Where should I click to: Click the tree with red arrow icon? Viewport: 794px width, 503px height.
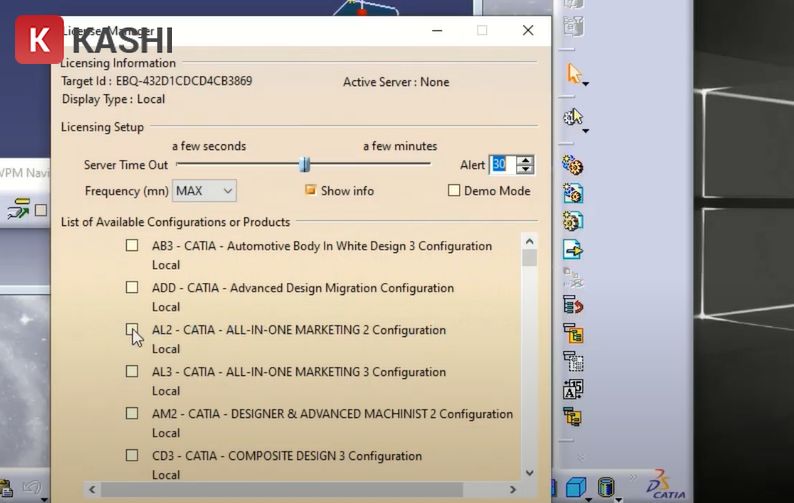(x=573, y=305)
